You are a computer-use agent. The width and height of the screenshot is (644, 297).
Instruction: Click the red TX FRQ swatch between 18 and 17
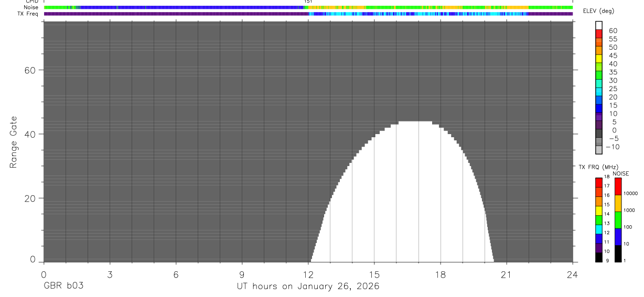tap(599, 182)
